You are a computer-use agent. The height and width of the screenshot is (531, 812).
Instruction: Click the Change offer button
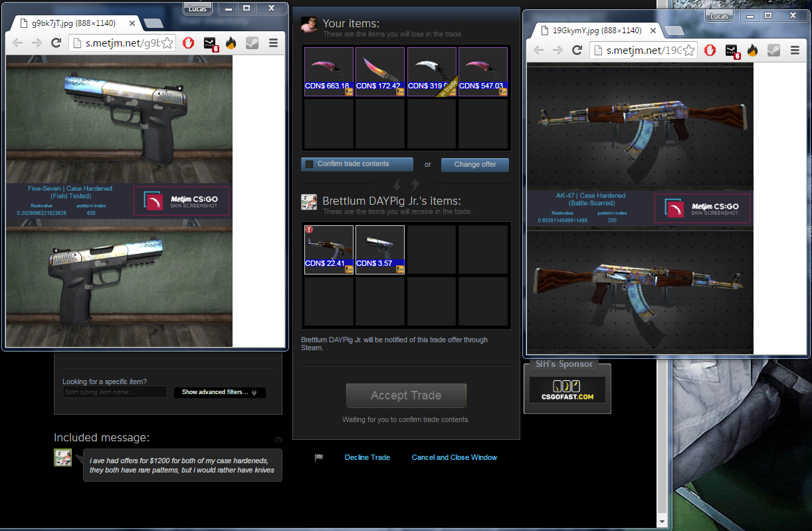pos(475,165)
